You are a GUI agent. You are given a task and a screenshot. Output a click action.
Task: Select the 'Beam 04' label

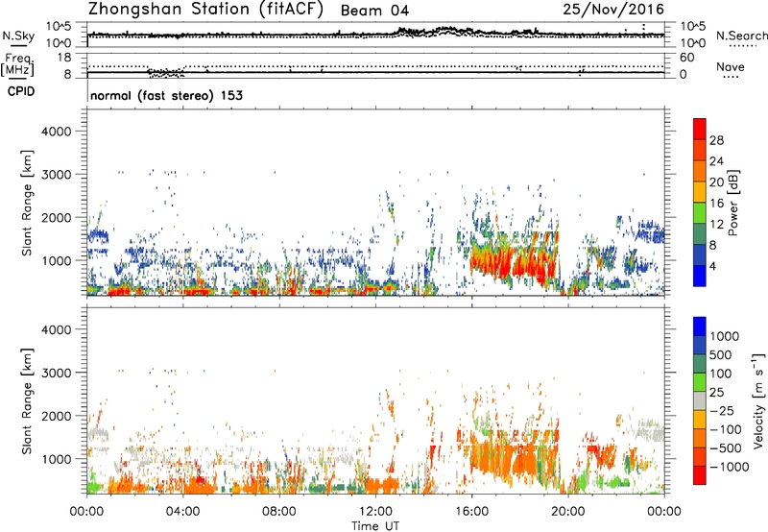[374, 11]
